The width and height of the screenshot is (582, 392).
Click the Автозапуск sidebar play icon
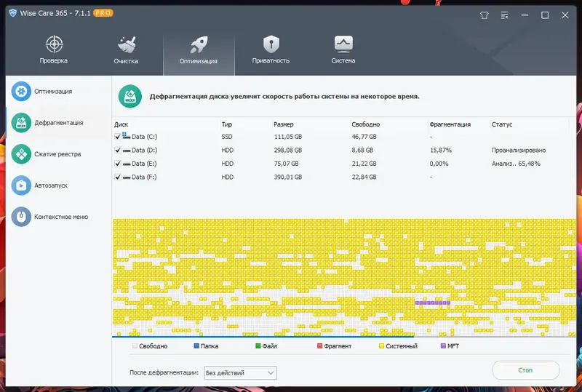pyautogui.click(x=21, y=185)
